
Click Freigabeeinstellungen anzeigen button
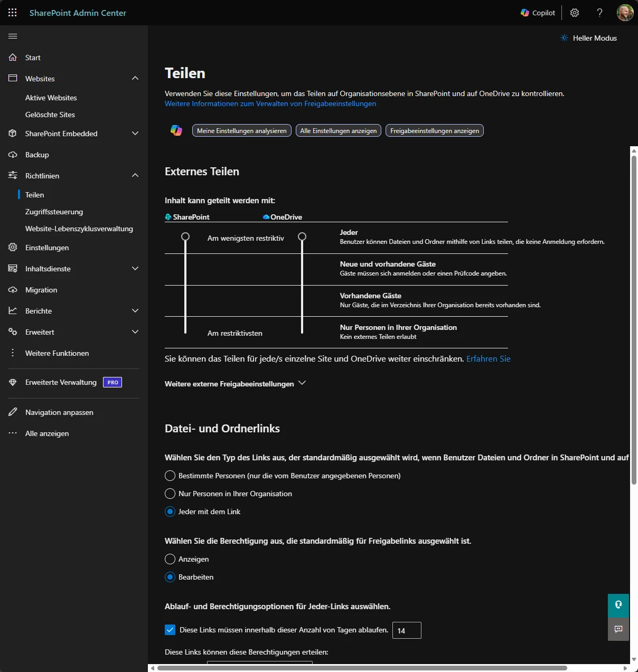click(x=435, y=130)
